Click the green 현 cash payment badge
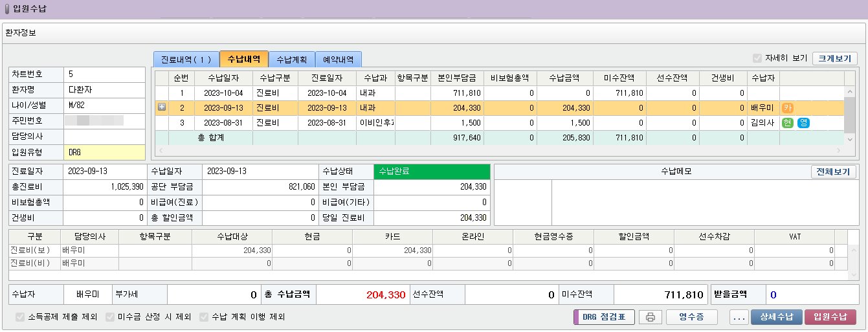The height and width of the screenshot is (332, 868). coord(788,123)
